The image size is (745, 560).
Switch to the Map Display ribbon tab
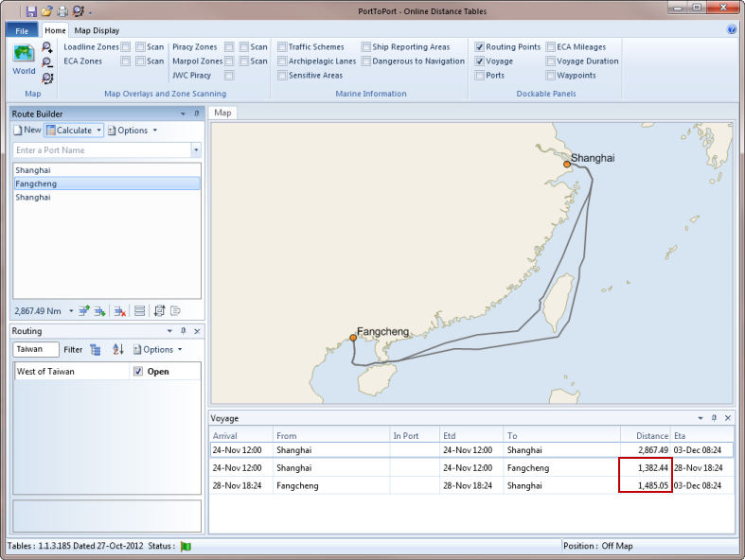point(97,30)
